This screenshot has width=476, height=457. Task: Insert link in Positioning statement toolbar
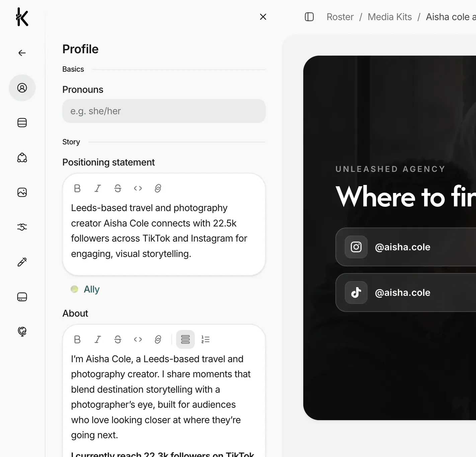pos(158,188)
